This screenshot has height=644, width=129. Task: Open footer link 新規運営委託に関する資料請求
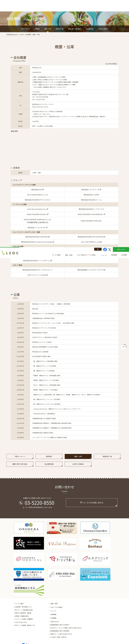pos(60,631)
